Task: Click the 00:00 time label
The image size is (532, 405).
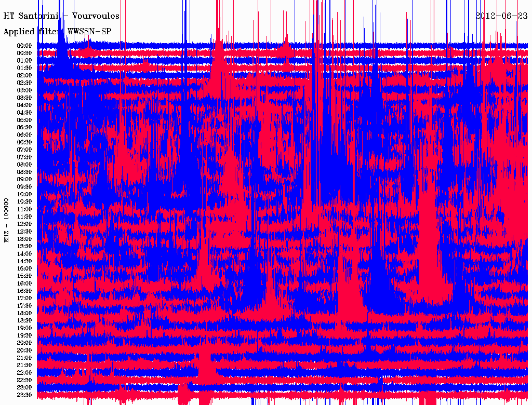Action: click(24, 46)
